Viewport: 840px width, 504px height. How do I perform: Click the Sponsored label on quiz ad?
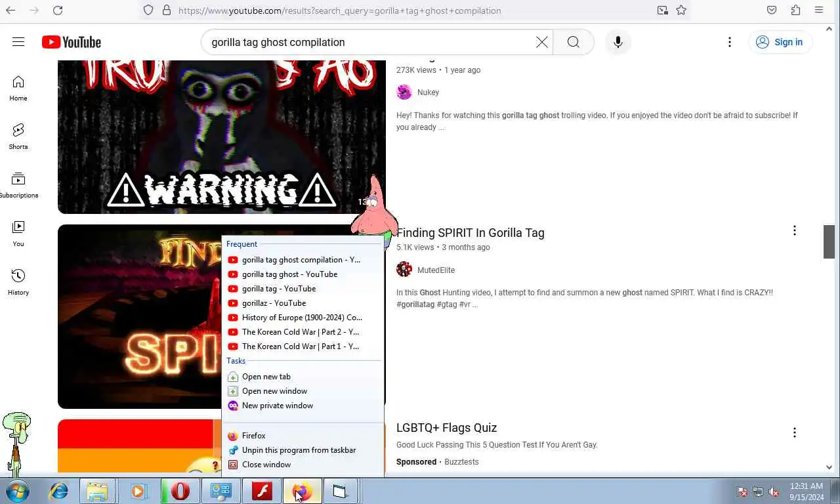[x=416, y=462]
